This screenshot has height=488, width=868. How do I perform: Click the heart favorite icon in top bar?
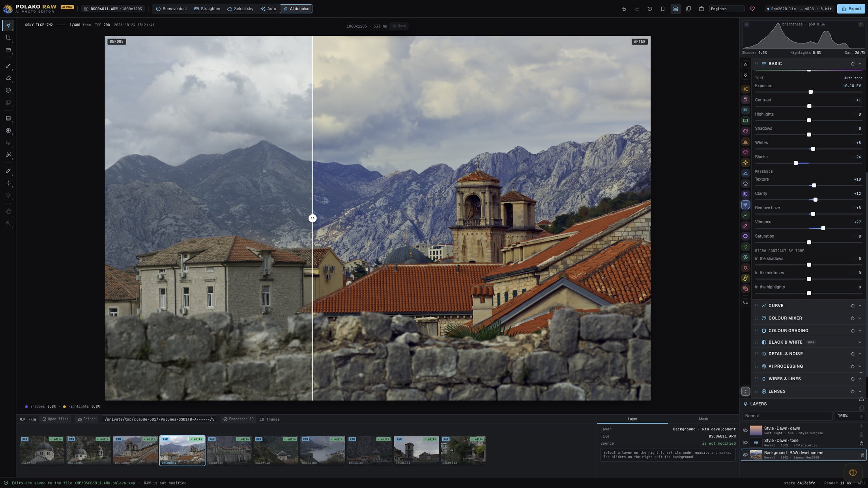pyautogui.click(x=752, y=9)
